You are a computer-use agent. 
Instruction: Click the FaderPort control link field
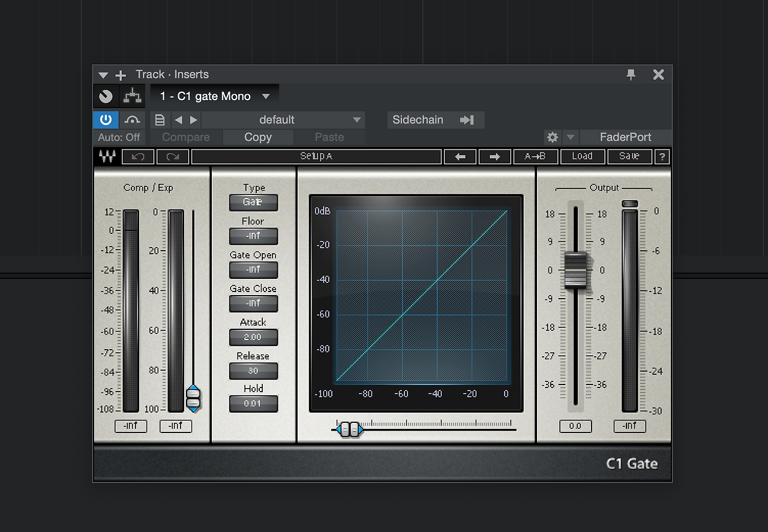(x=625, y=137)
